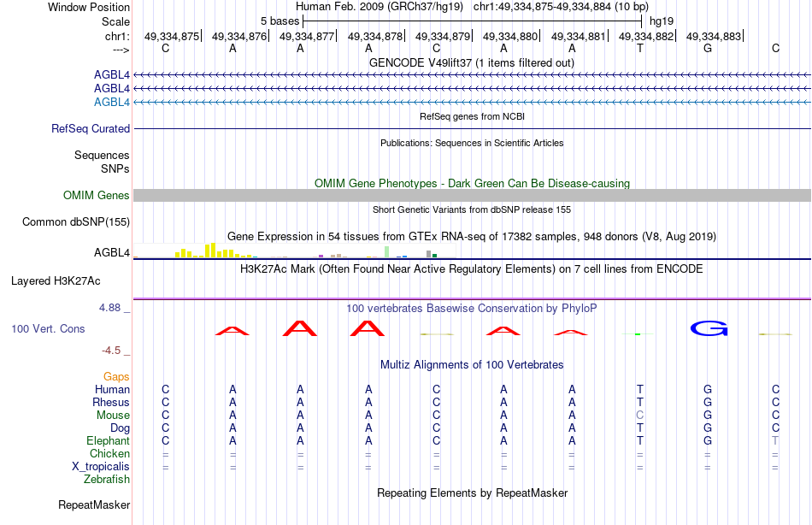The image size is (812, 525).
Task: Open Repeating Elements by RepeatMasker title
Action: click(x=472, y=493)
